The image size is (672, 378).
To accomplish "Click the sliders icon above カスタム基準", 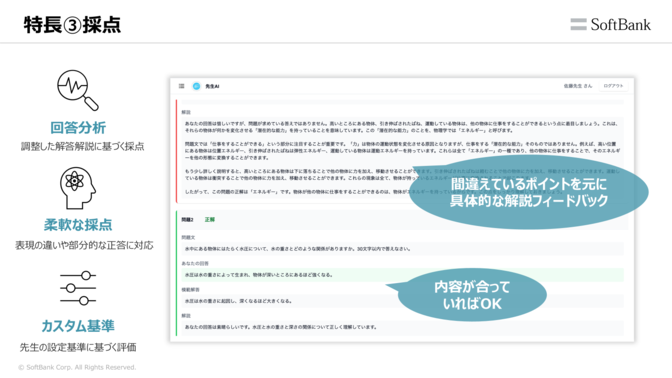I will point(78,288).
